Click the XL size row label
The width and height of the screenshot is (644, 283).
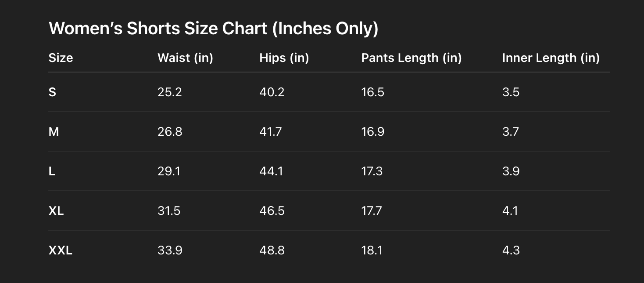(56, 211)
